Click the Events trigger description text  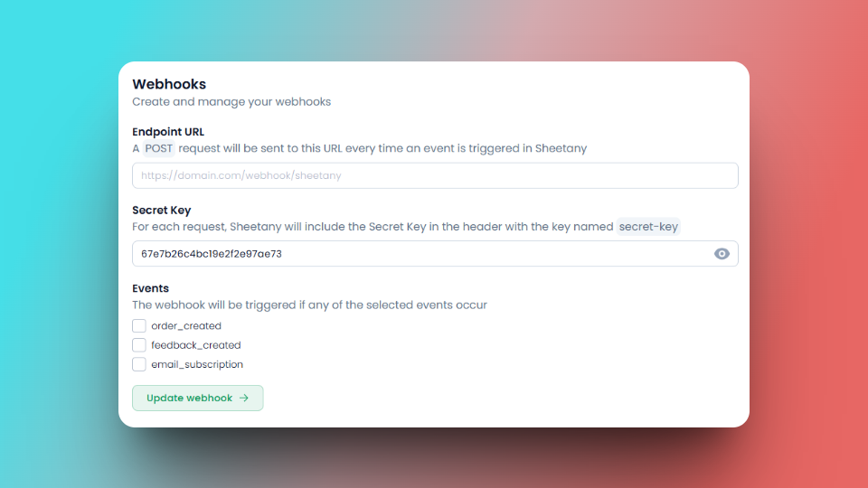coord(309,305)
